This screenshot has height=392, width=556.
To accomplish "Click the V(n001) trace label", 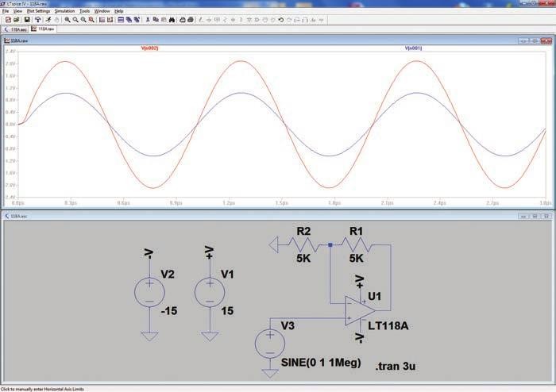I will point(413,48).
